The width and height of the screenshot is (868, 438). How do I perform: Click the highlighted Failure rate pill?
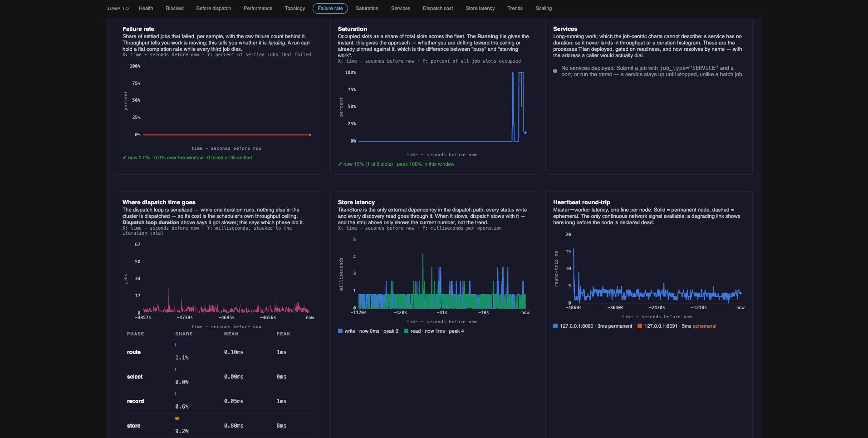[330, 8]
